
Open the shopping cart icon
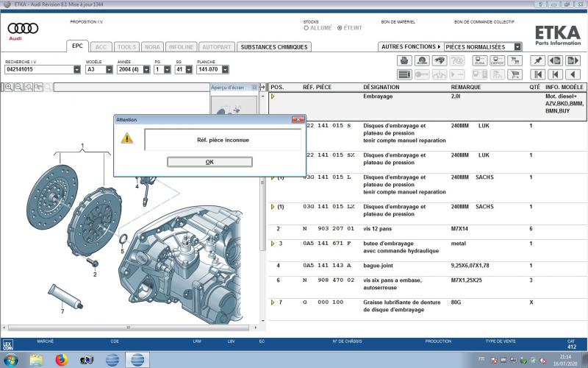click(515, 74)
